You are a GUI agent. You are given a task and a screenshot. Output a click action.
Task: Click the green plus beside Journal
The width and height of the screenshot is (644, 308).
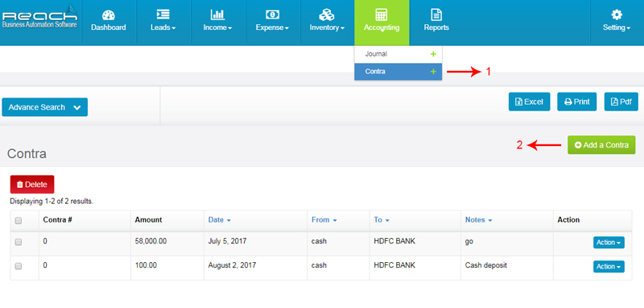433,54
